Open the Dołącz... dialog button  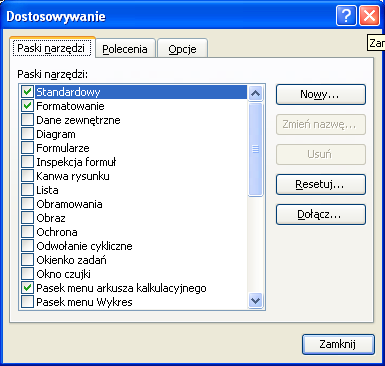[x=321, y=214]
